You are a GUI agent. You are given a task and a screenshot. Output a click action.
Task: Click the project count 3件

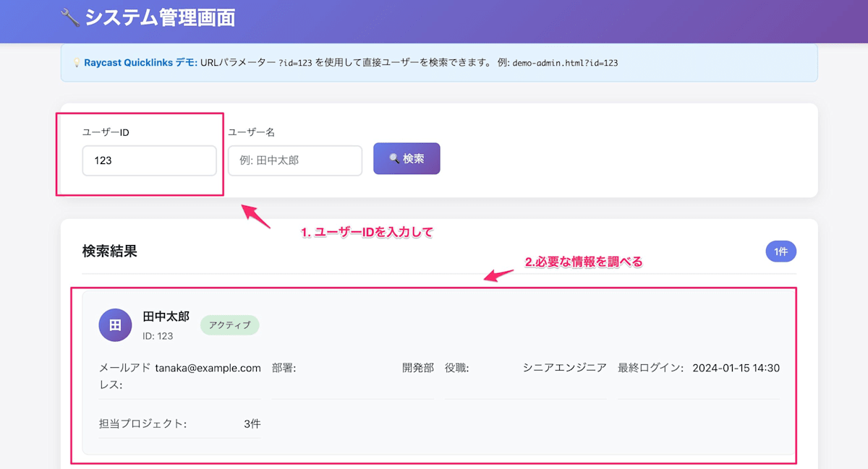pyautogui.click(x=252, y=424)
